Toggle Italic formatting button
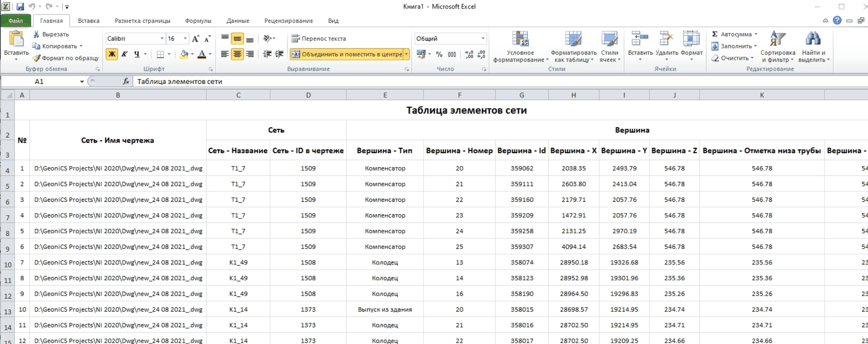868x344 pixels. click(124, 54)
